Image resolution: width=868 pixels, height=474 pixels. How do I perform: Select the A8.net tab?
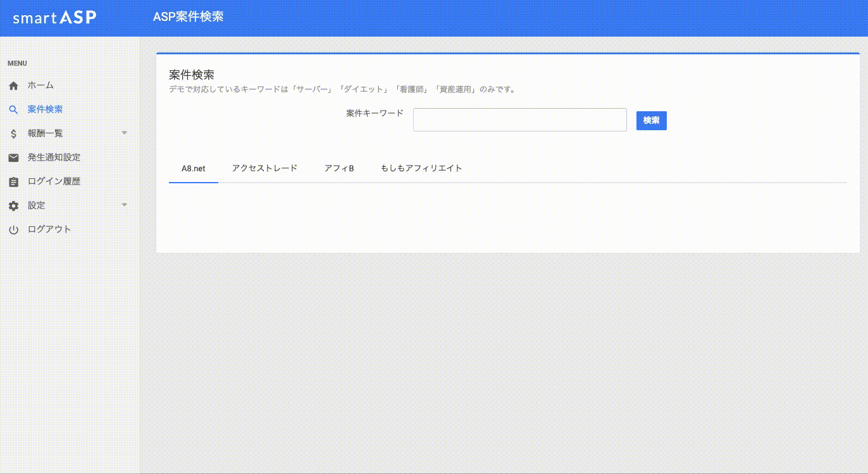193,169
